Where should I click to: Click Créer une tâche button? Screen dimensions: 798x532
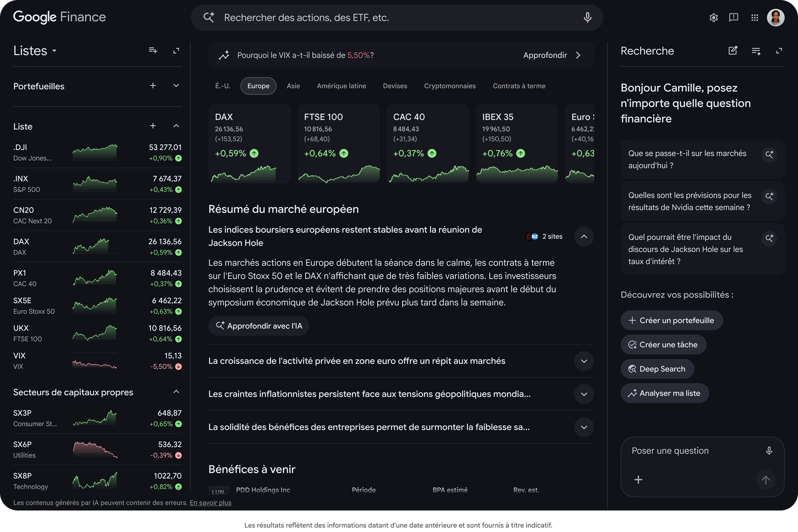pos(663,345)
